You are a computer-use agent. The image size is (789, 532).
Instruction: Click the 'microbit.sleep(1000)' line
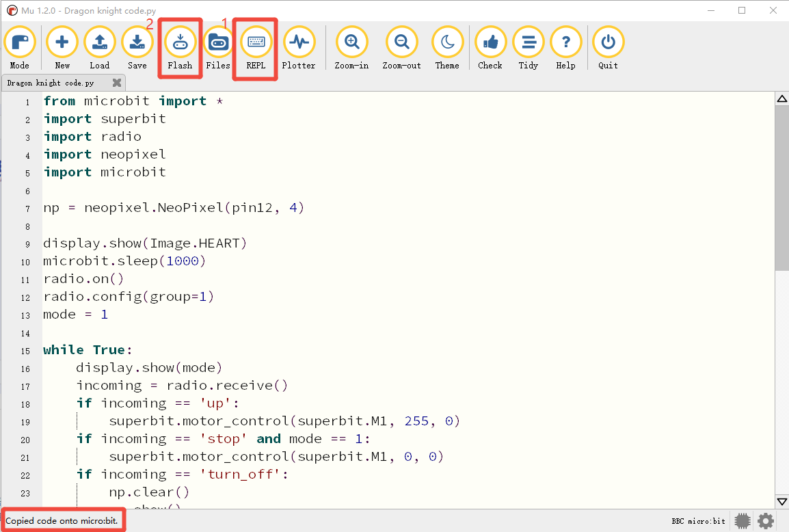(125, 261)
